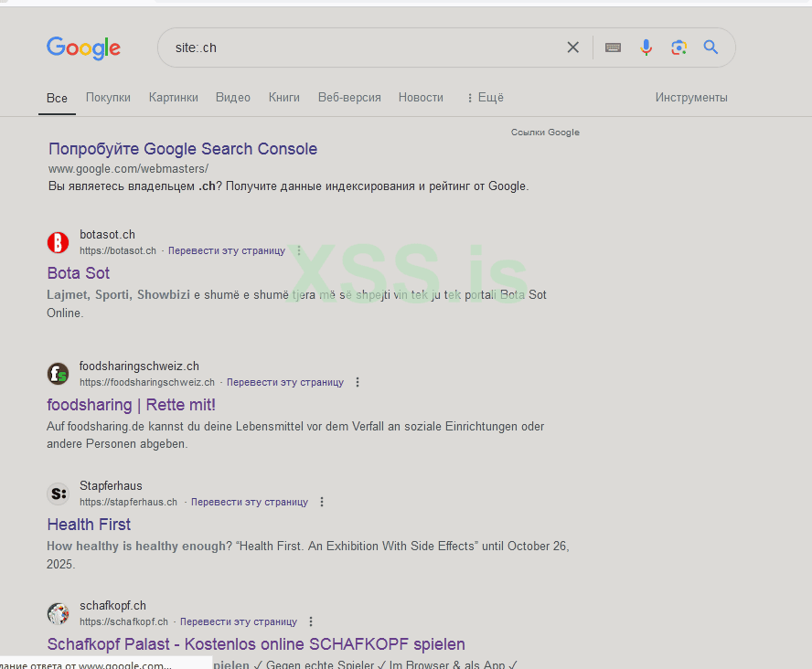Image resolution: width=812 pixels, height=669 pixels.
Task: Translate the stapferhaus.ch page
Action: tap(250, 502)
